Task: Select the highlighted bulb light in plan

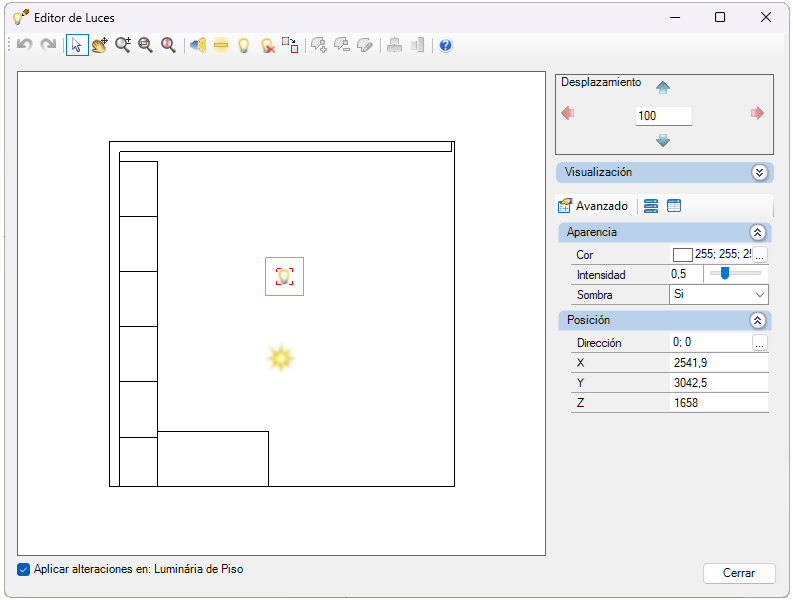Action: [x=284, y=277]
